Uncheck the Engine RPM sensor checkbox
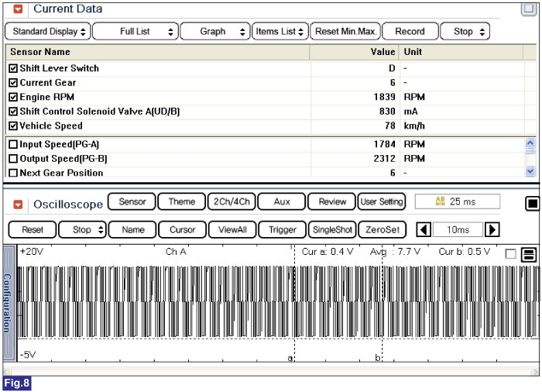Viewport: 542px width, 392px height. pos(12,97)
